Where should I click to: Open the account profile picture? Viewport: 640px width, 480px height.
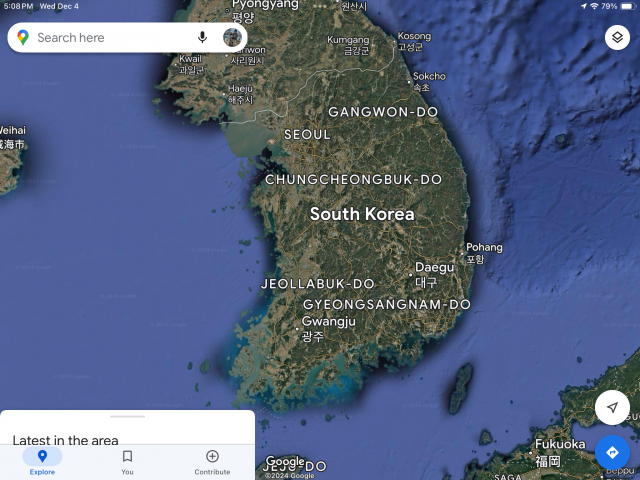pos(232,38)
